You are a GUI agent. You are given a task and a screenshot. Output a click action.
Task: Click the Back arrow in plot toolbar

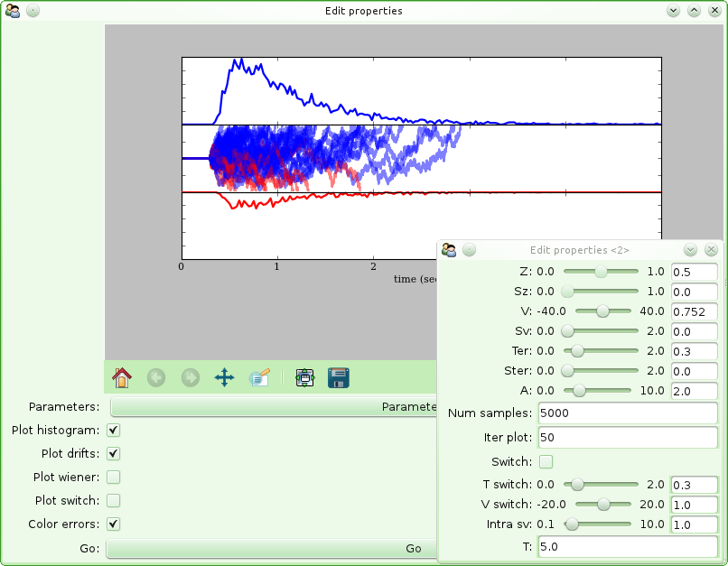pyautogui.click(x=156, y=378)
